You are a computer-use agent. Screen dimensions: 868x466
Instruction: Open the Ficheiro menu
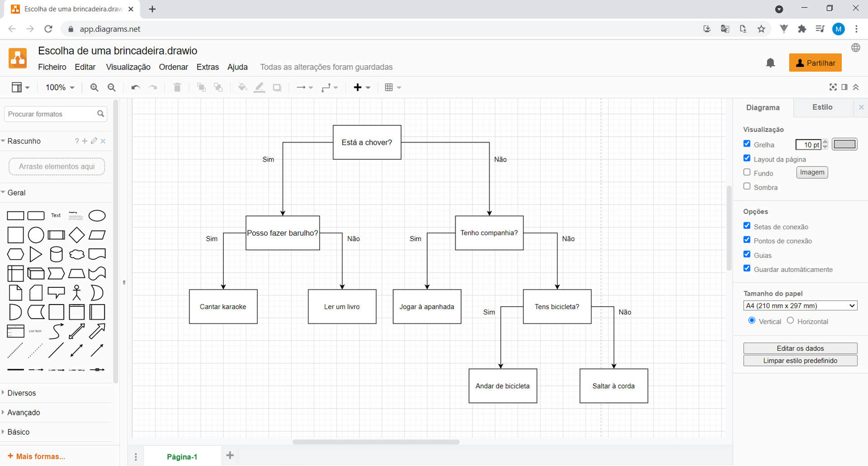point(52,67)
